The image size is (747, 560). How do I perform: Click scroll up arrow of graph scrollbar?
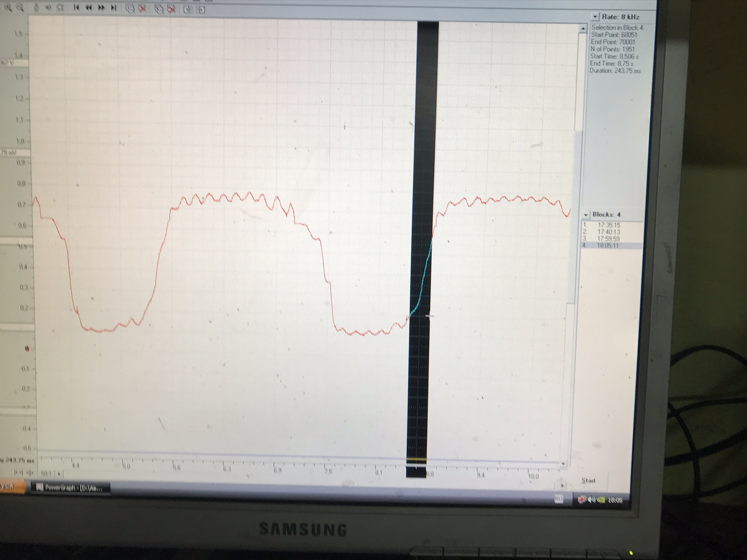pyautogui.click(x=583, y=29)
